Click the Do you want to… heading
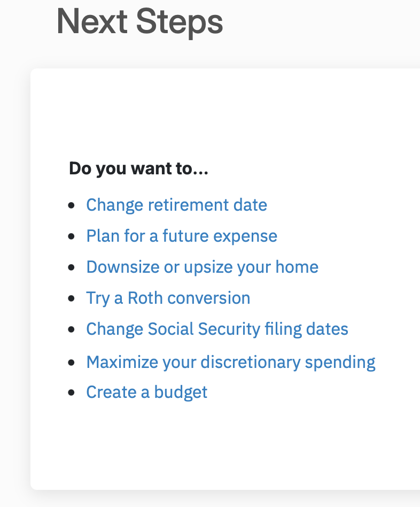The height and width of the screenshot is (507, 420). [138, 168]
